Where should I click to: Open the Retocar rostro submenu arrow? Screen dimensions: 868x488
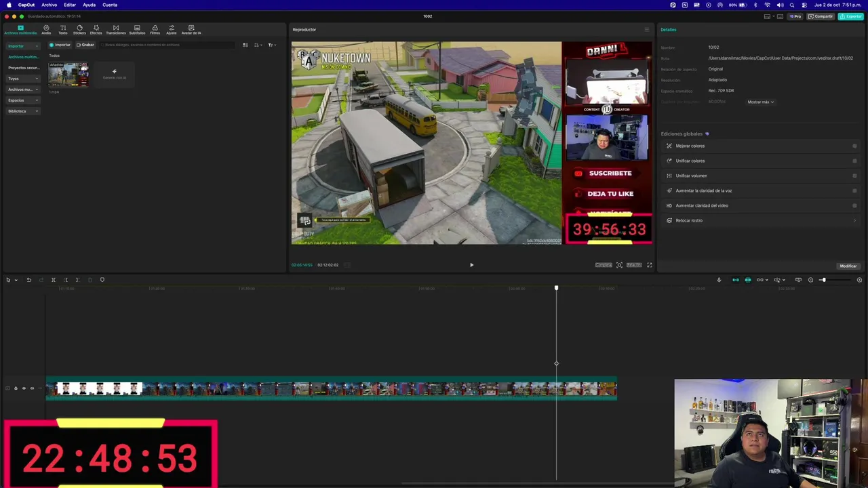[x=854, y=220]
